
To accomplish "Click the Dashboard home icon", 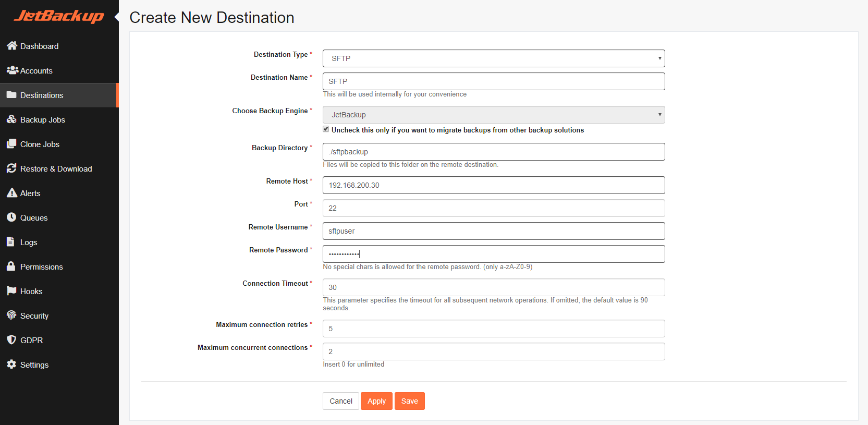I will 12,46.
